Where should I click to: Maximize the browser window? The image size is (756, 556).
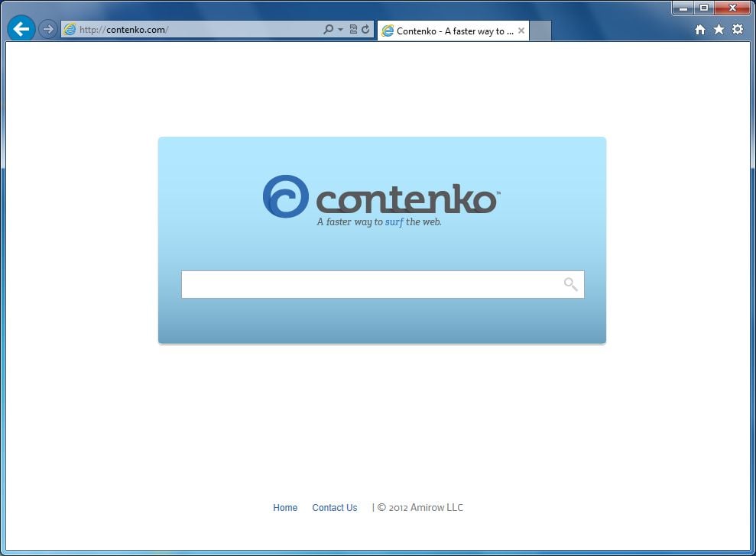tap(704, 8)
